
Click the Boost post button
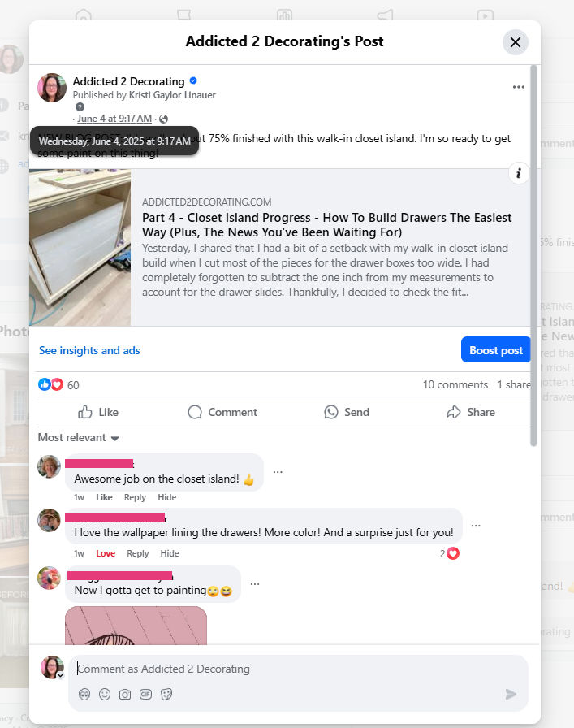point(495,350)
